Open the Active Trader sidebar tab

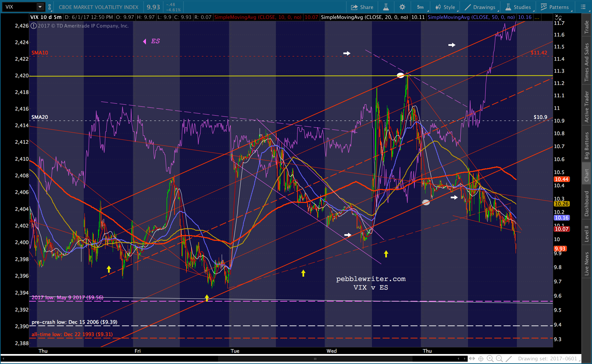coord(587,107)
